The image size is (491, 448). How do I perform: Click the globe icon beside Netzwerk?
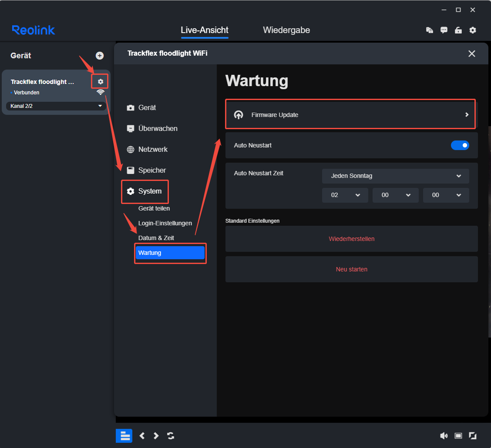pyautogui.click(x=131, y=150)
